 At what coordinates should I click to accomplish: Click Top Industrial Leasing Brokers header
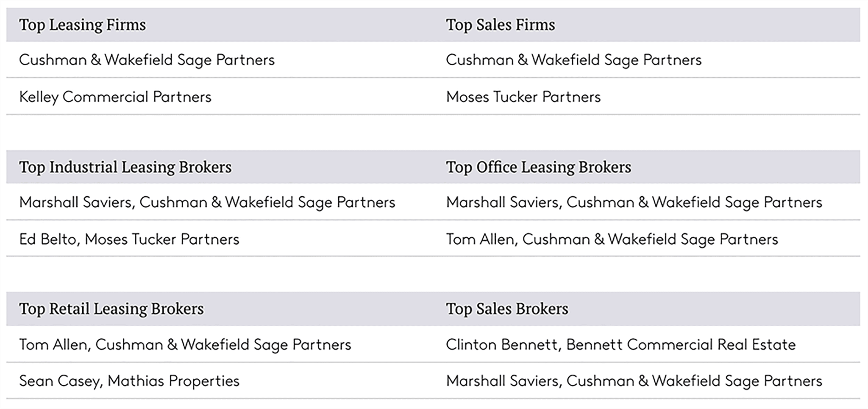125,167
